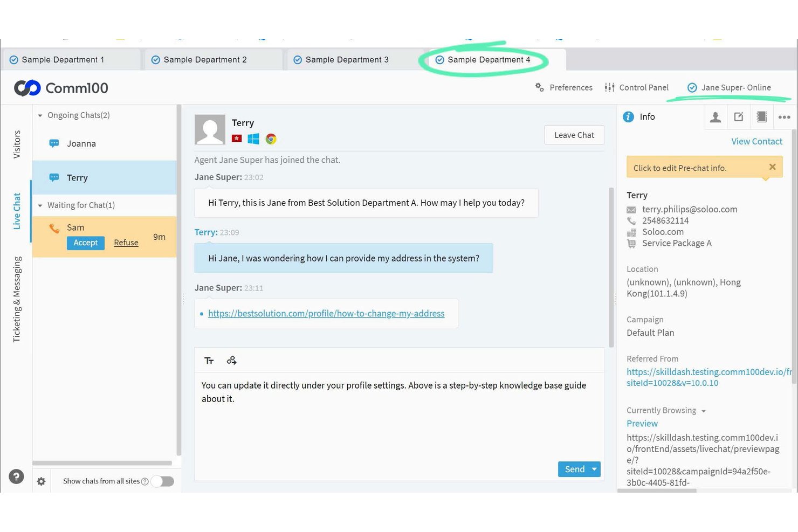Screen dimensions: 798x532
Task: Open the more options ellipsis
Action: [x=785, y=117]
